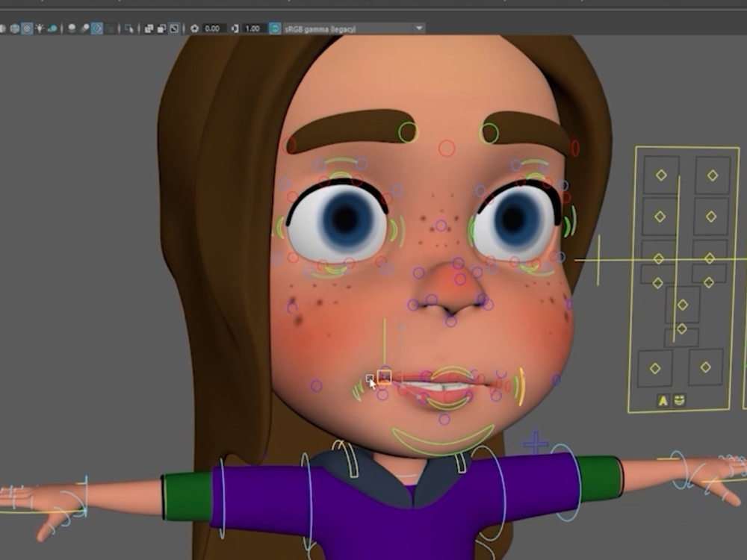747x560 pixels.
Task: Select top-right diamond in face panel
Action: pos(712,175)
